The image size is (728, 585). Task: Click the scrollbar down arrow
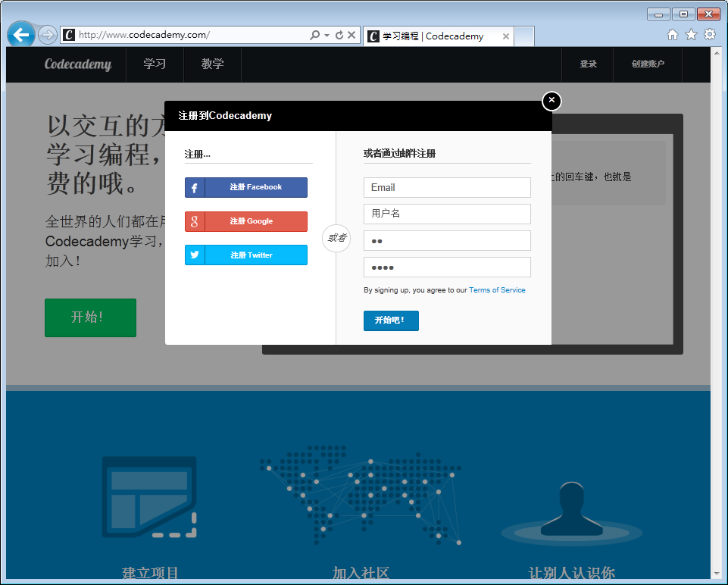717,574
